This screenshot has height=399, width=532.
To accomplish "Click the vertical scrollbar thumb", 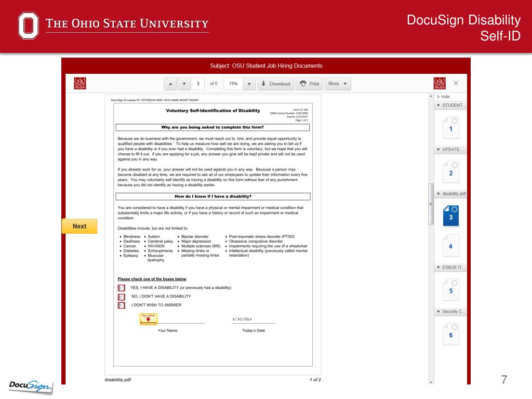I will pos(431,204).
